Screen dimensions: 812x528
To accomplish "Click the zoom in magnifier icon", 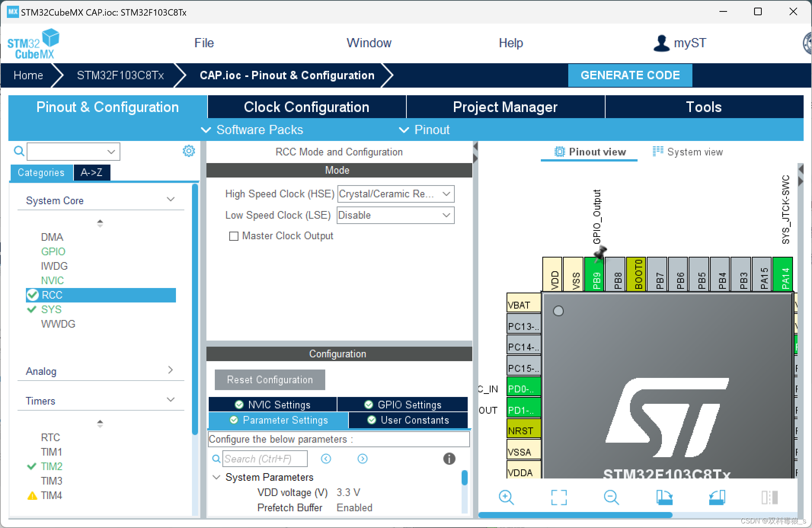I will click(x=506, y=497).
